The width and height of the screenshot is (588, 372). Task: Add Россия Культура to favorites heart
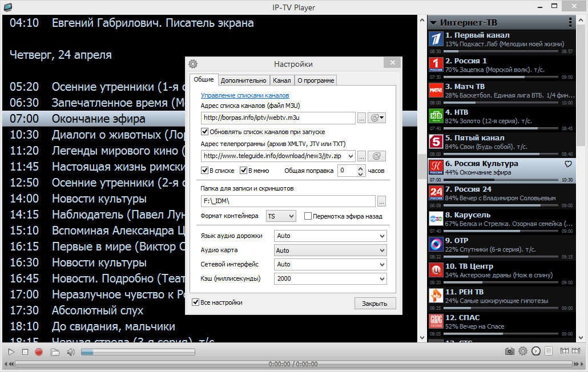(x=567, y=164)
